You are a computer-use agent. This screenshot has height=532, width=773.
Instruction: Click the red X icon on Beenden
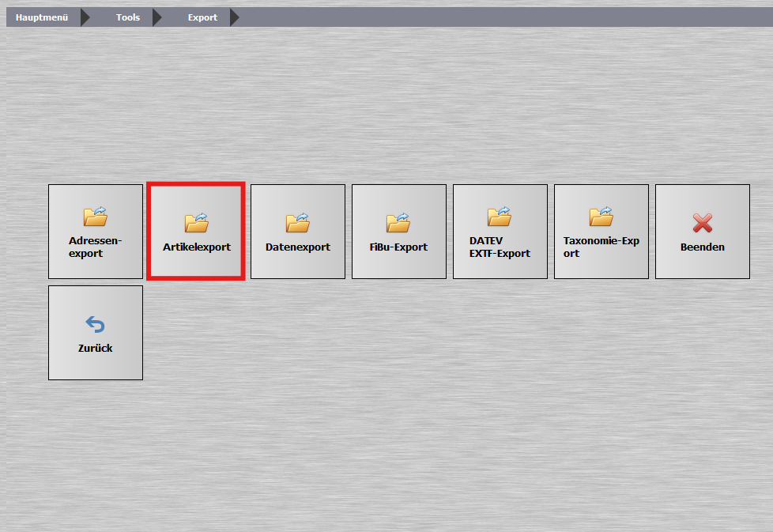(702, 223)
